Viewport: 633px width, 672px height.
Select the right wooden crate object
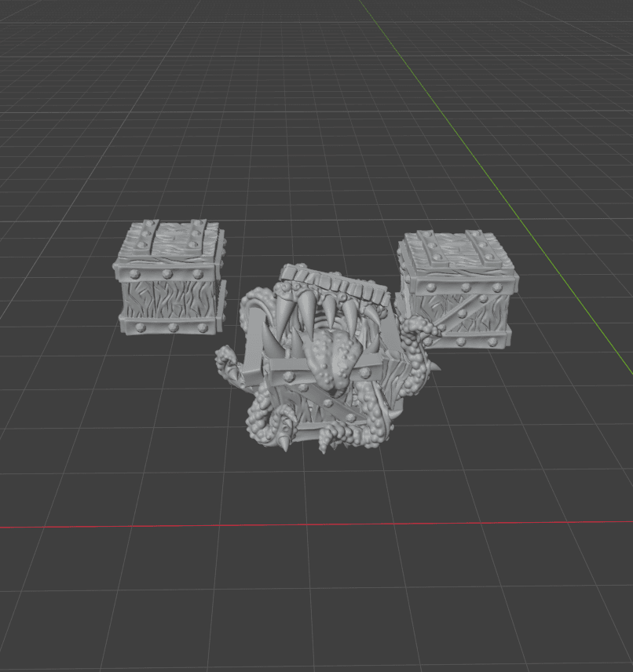point(457,289)
